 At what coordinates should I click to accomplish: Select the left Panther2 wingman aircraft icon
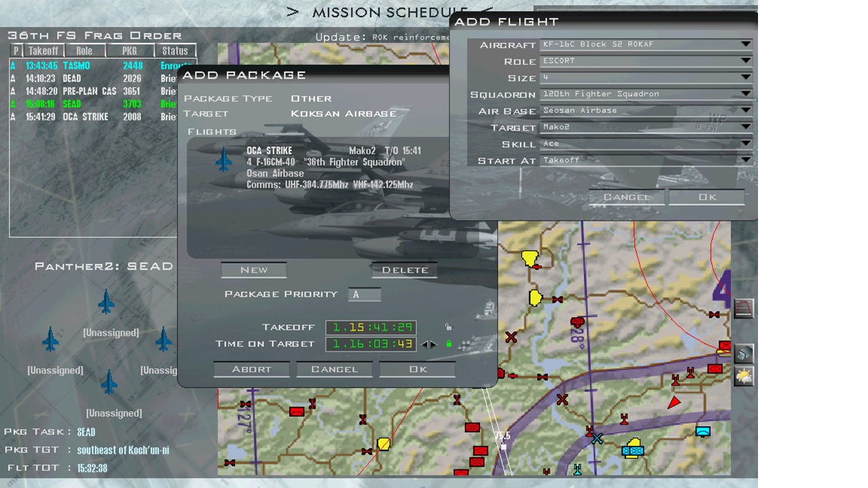click(50, 339)
